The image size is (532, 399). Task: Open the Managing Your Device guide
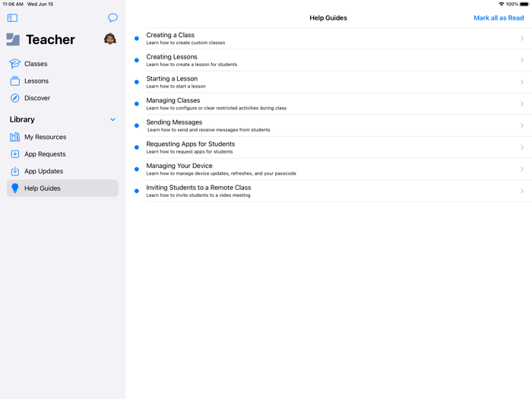point(328,169)
